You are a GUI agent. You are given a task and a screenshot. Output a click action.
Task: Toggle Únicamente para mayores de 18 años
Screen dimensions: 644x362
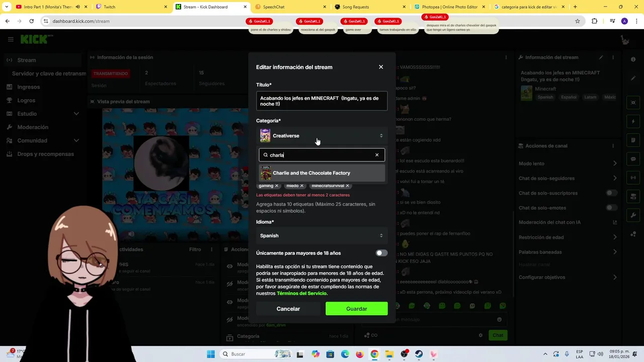coord(381,253)
